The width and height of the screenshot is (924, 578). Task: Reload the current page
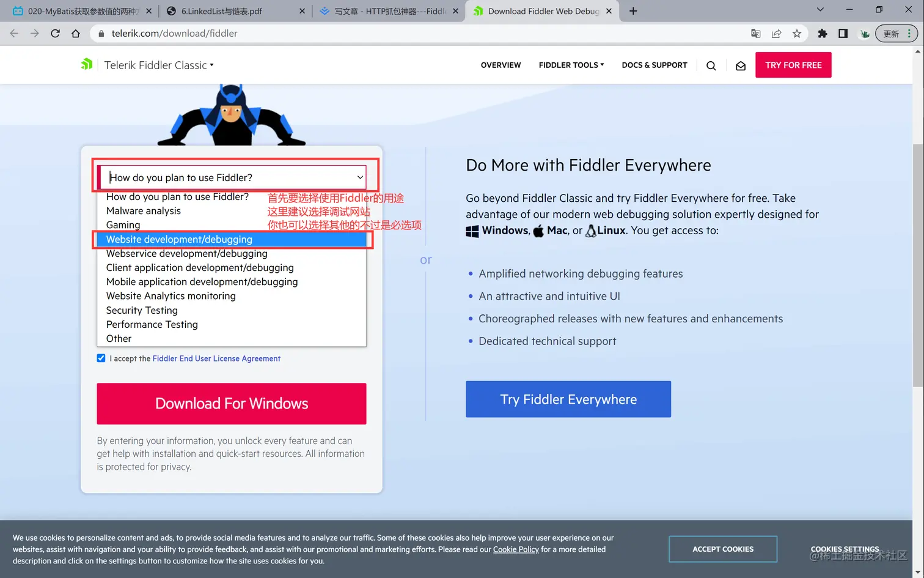coord(55,33)
